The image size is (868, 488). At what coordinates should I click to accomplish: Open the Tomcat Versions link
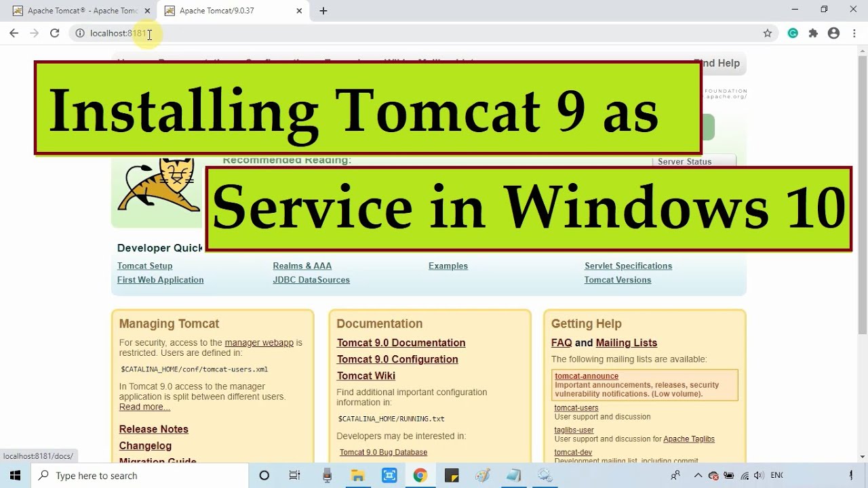pos(618,280)
